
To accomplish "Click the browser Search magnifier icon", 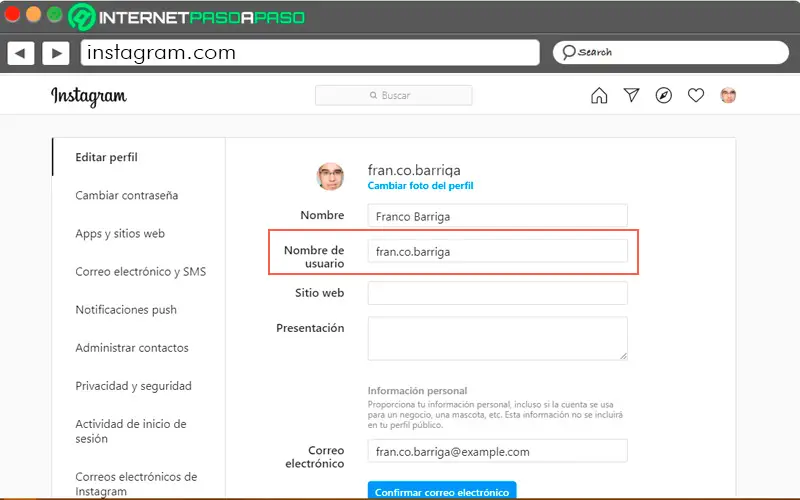I will [x=568, y=52].
